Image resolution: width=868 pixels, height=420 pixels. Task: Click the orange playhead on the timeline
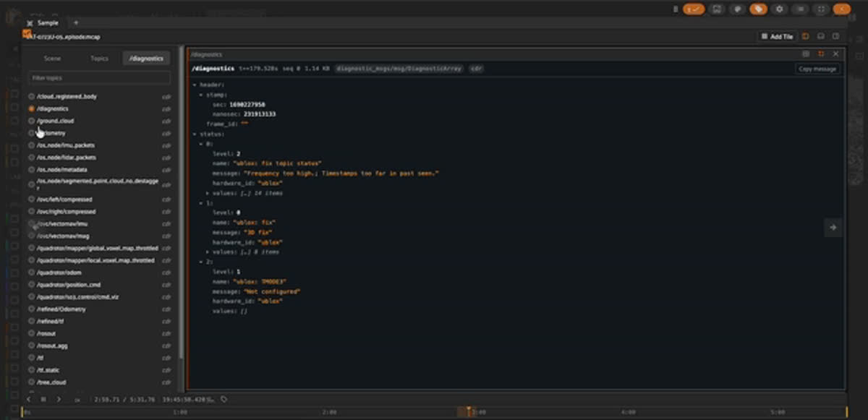point(469,411)
